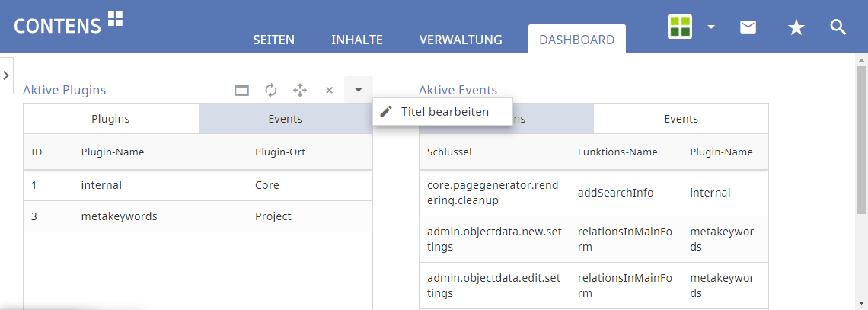Screen dimensions: 868x310
Task: Switch to the SEITEN tab
Action: 273,40
